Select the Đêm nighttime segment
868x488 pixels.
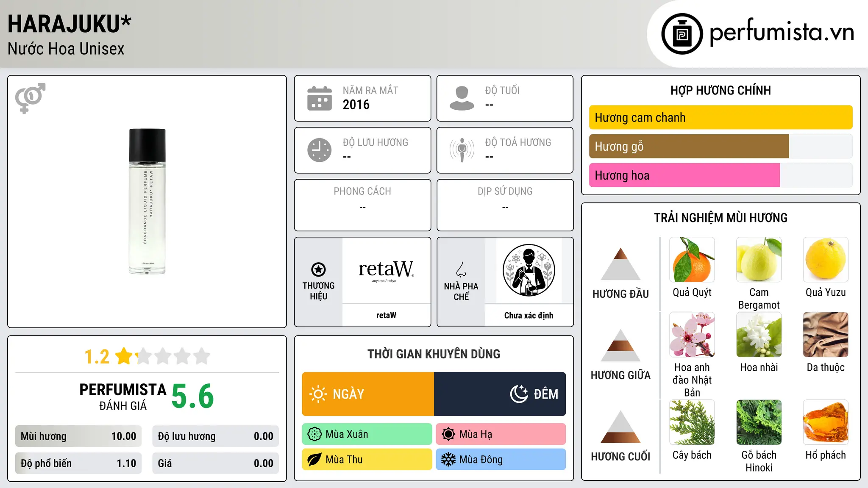click(x=500, y=394)
